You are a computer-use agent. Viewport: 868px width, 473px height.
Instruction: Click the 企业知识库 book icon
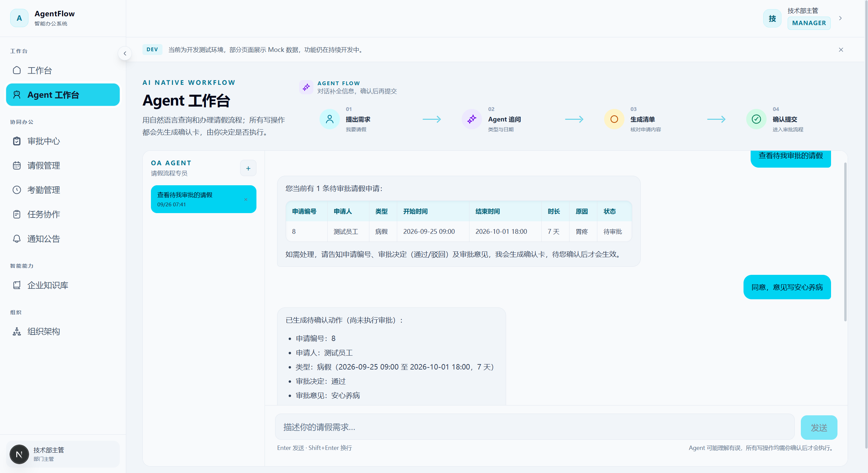[x=17, y=285]
